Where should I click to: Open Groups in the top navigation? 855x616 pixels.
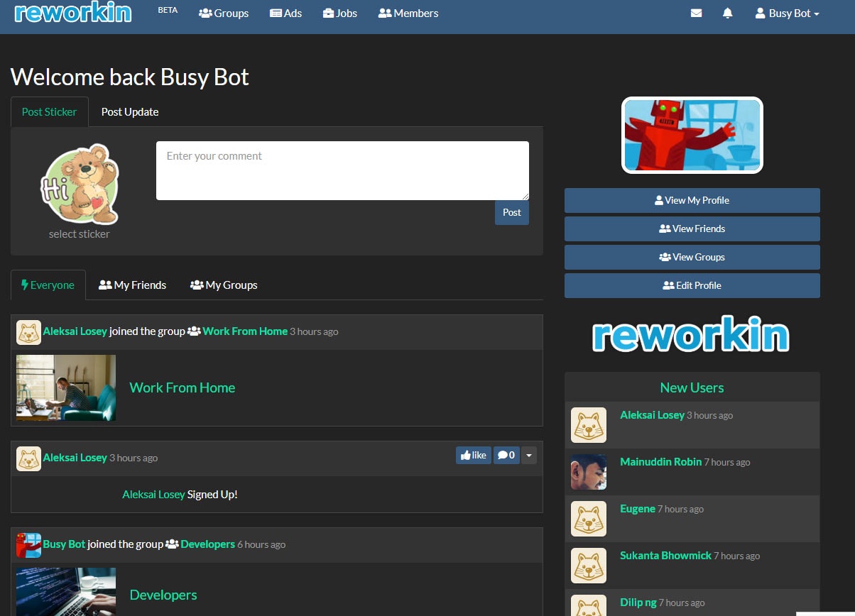pyautogui.click(x=224, y=13)
